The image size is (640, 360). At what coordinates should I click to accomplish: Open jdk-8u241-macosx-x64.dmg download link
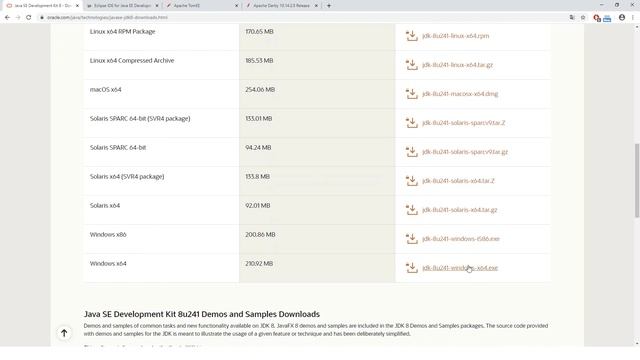(x=460, y=94)
